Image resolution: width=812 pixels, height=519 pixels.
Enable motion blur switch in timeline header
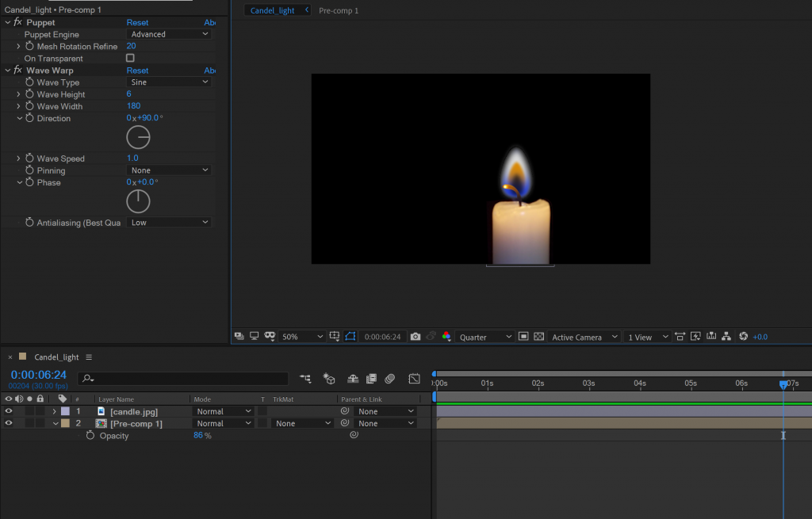390,379
